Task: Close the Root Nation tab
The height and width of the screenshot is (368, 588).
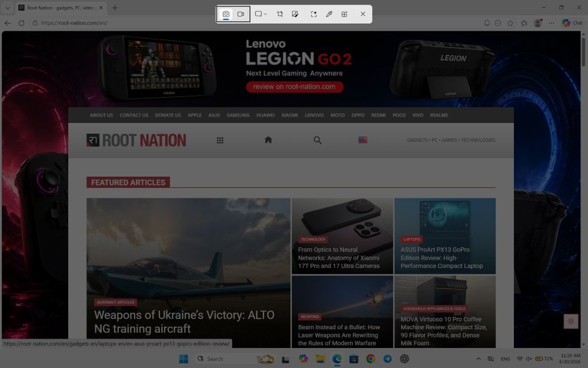Action: point(101,8)
